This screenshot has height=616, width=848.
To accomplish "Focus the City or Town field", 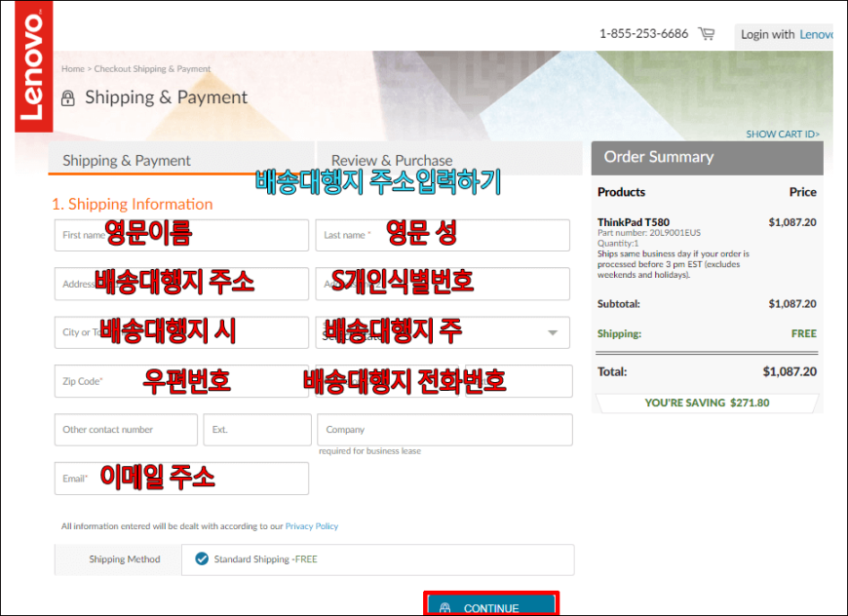I will (181, 332).
